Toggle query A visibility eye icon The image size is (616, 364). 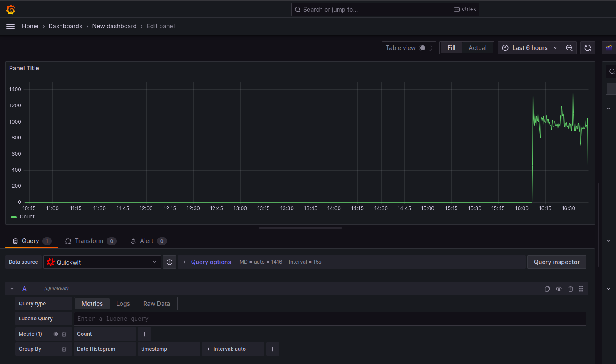559,289
